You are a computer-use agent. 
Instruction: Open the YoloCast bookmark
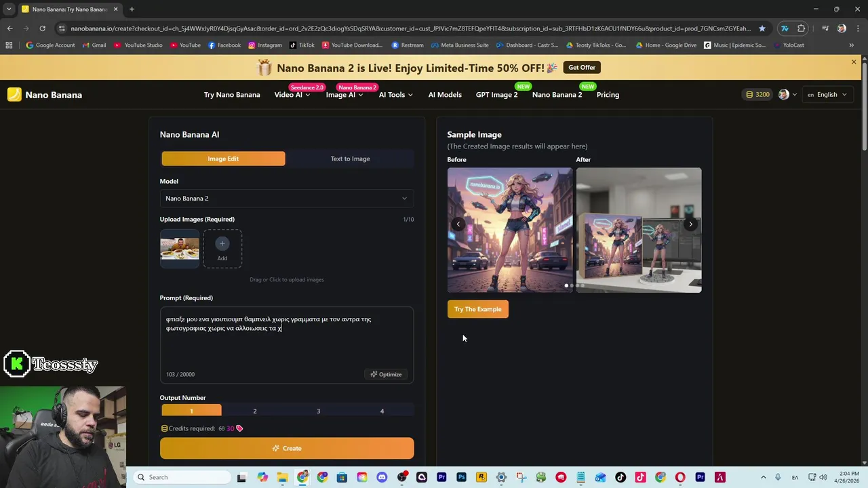788,45
